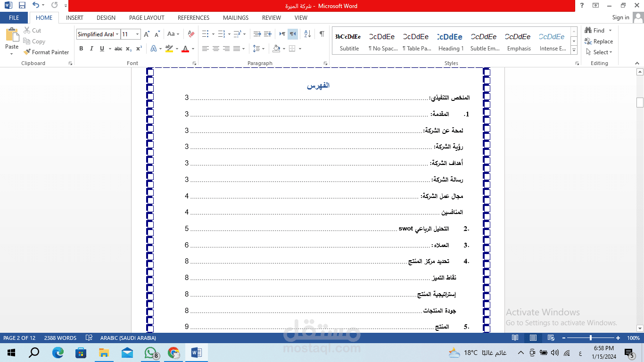Toggle Right-to-Left text direction
Image resolution: width=644 pixels, height=362 pixels.
click(293, 34)
